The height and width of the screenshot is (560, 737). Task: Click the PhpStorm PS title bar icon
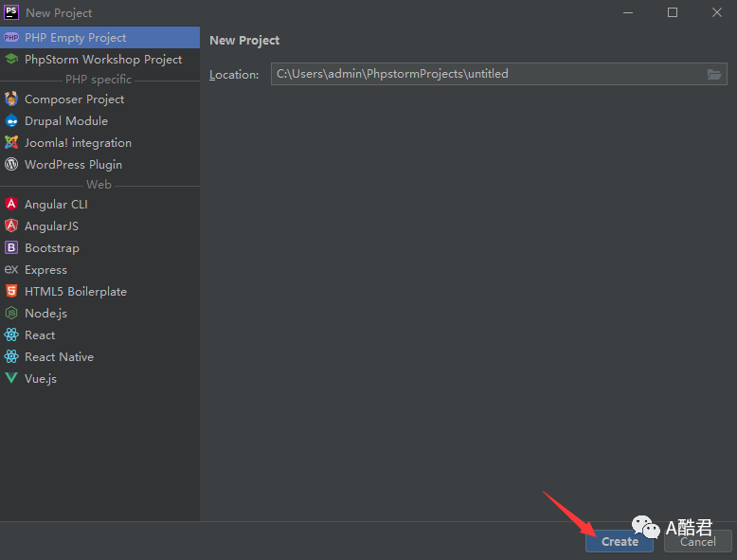click(x=11, y=12)
